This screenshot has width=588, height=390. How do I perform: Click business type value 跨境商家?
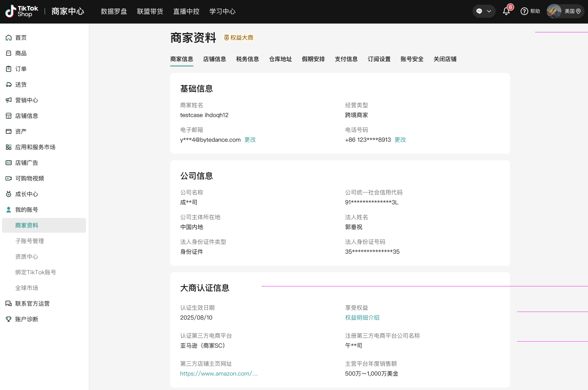(356, 115)
